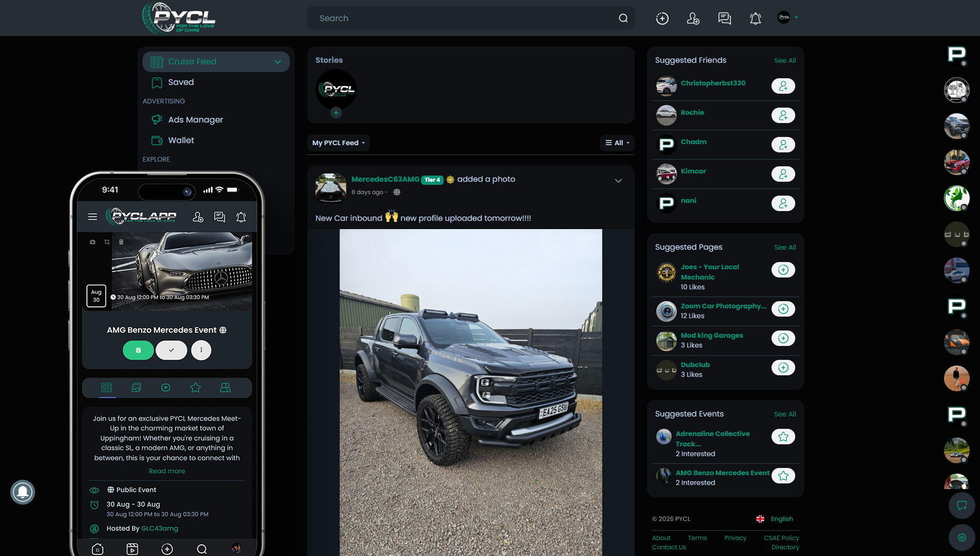Open the All filter dropdown

pyautogui.click(x=617, y=143)
